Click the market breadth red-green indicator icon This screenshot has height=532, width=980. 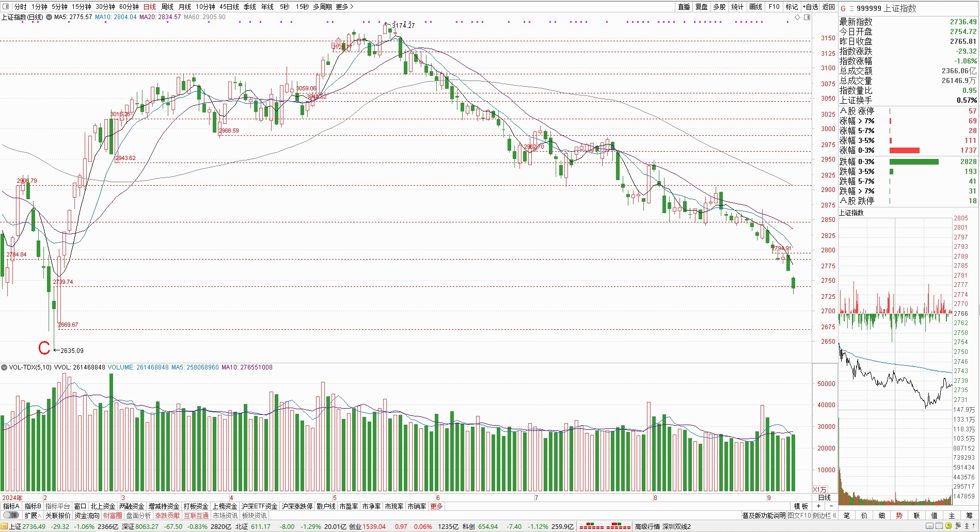click(605, 527)
